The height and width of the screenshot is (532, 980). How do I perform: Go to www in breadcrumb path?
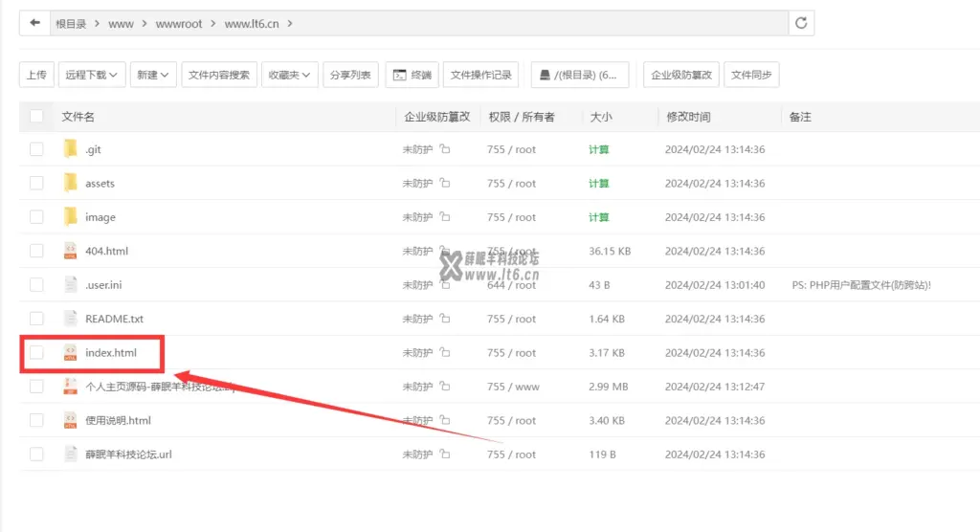click(121, 24)
